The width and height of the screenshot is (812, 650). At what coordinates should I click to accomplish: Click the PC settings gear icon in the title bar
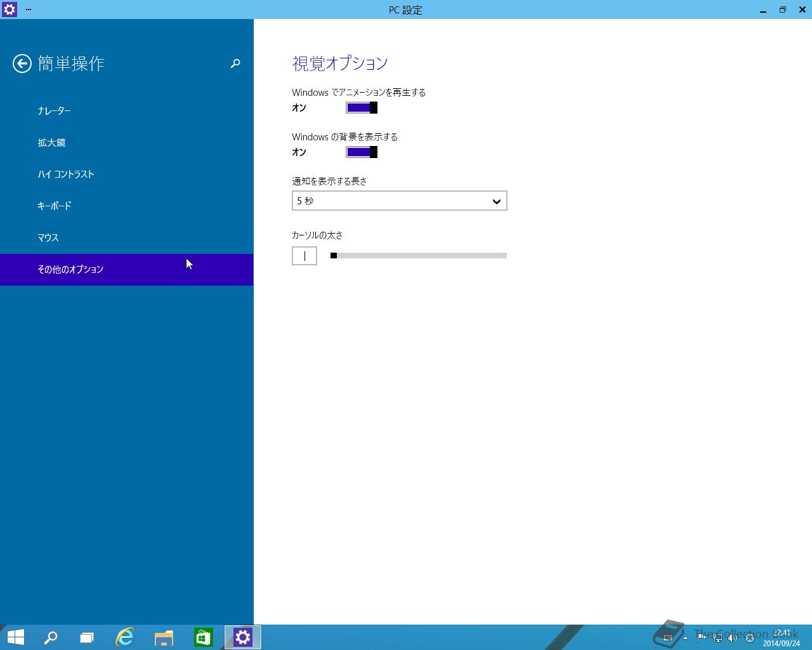pyautogui.click(x=9, y=10)
